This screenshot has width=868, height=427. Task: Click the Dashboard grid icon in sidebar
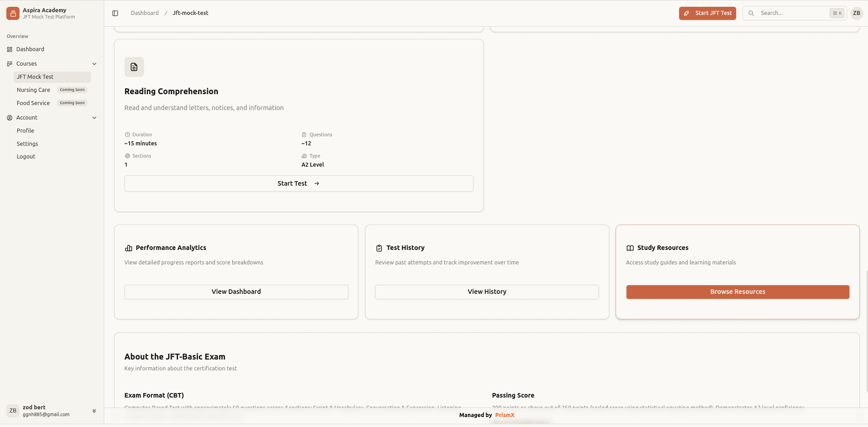pos(10,49)
